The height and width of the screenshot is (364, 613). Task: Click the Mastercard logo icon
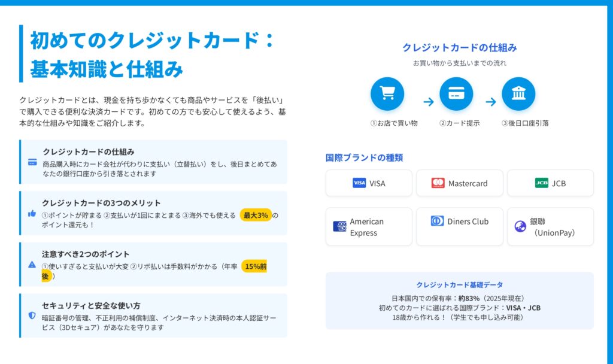(x=438, y=183)
